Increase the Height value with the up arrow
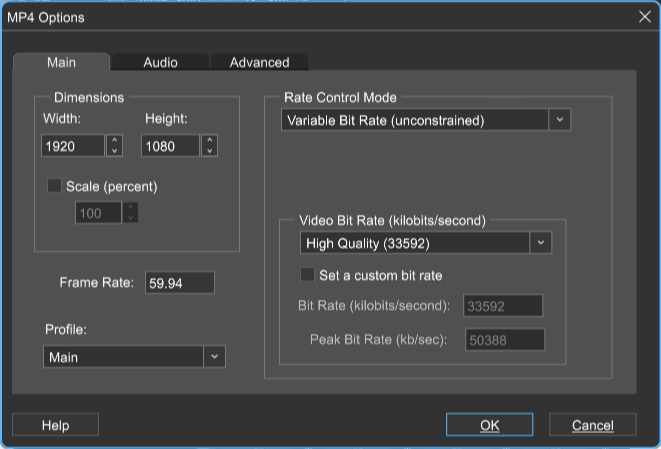661x449 pixels. (x=210, y=140)
